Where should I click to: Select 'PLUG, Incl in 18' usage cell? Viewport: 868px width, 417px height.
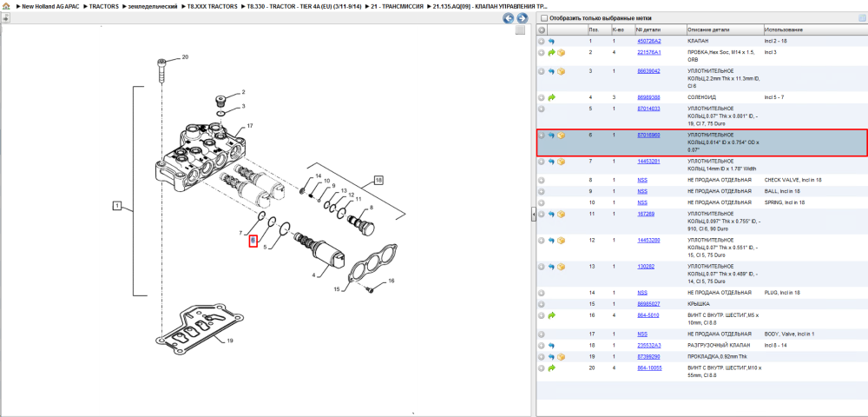point(782,293)
